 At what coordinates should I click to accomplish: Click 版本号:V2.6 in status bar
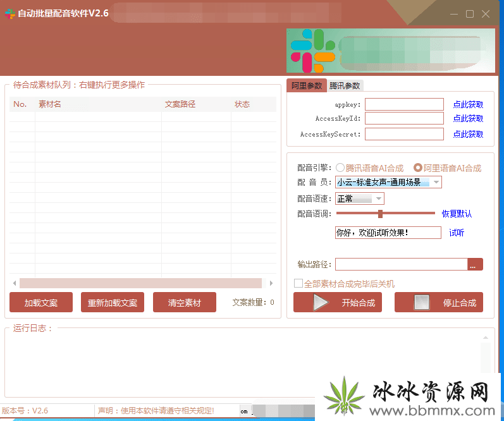click(25, 411)
